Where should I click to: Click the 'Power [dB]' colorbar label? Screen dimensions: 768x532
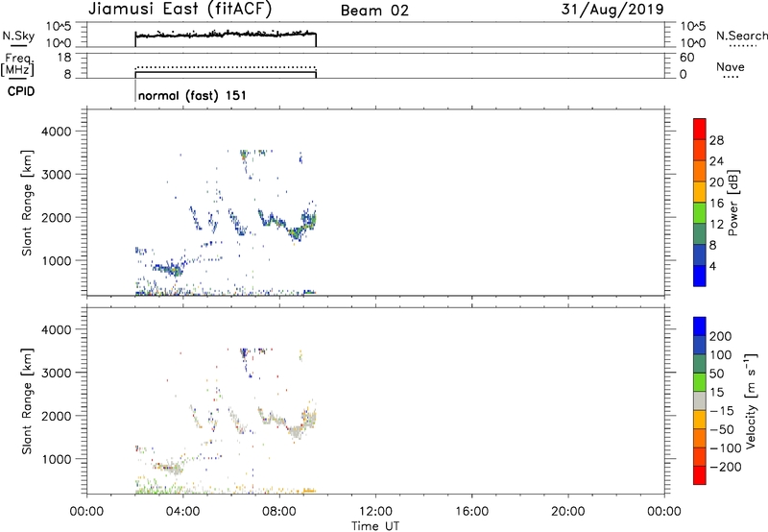point(733,203)
